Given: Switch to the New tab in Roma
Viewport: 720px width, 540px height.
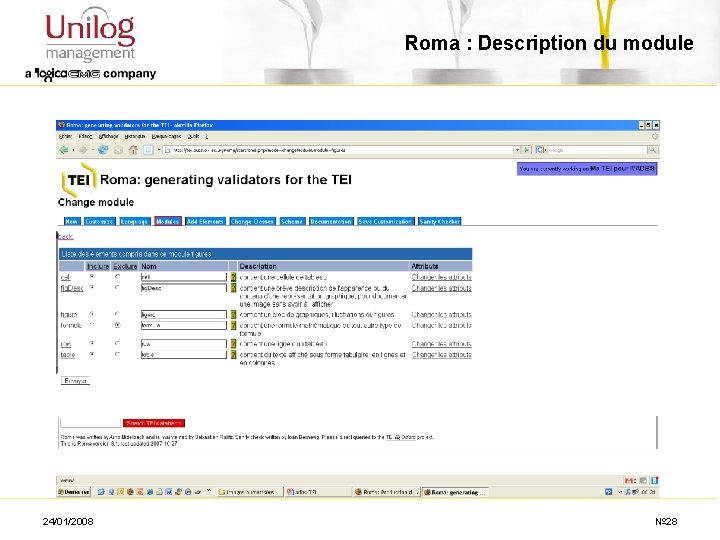Looking at the screenshot, I should tap(72, 221).
